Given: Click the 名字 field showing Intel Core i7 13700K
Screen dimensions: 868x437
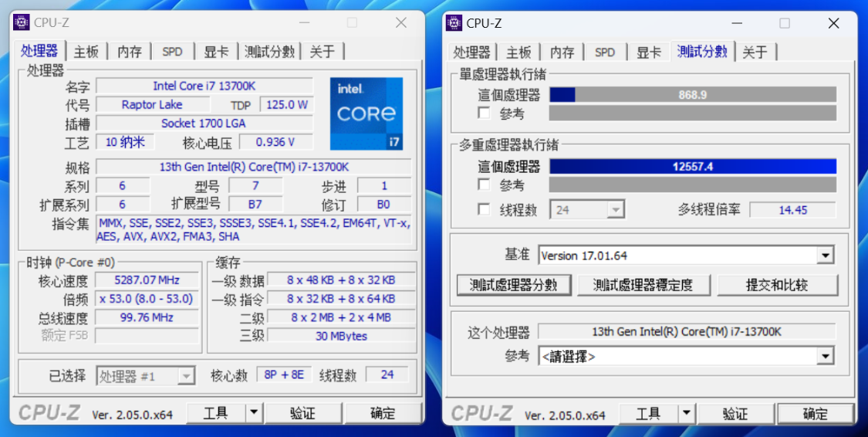Looking at the screenshot, I should (204, 86).
